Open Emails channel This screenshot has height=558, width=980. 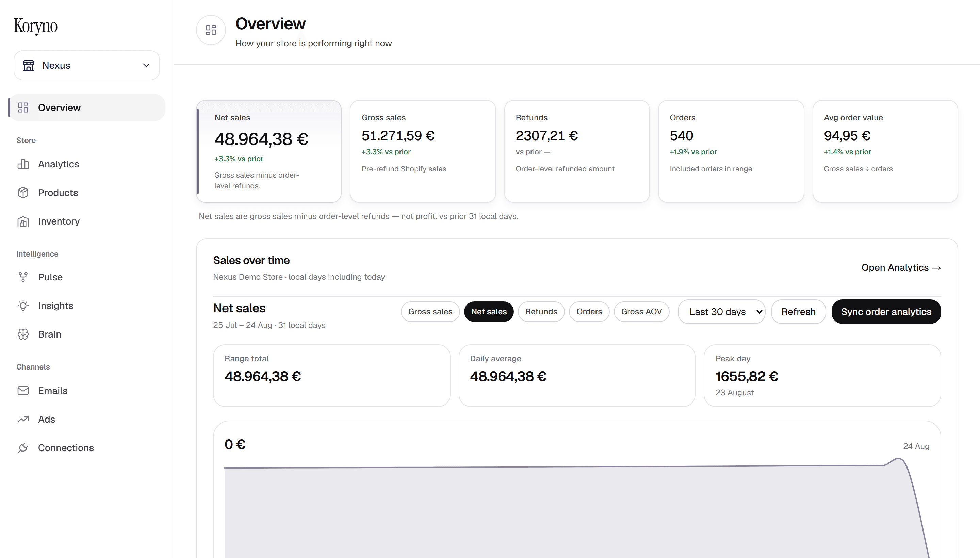coord(52,391)
